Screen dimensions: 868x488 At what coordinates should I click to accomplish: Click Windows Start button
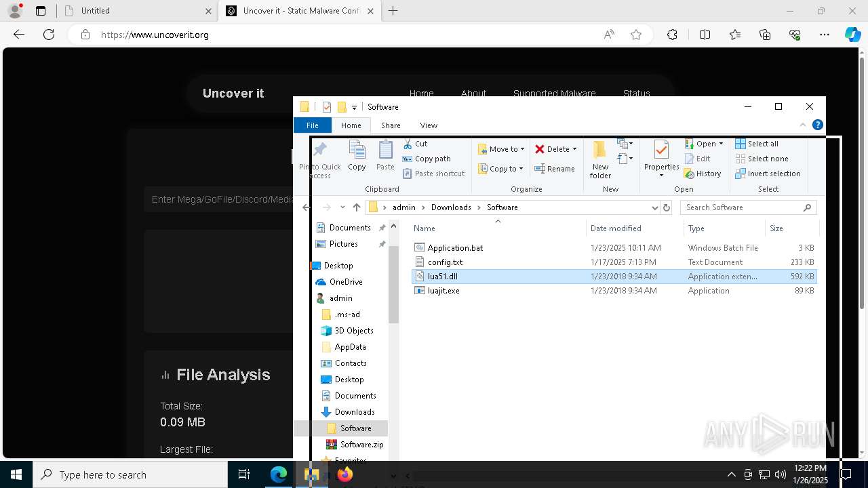click(16, 474)
